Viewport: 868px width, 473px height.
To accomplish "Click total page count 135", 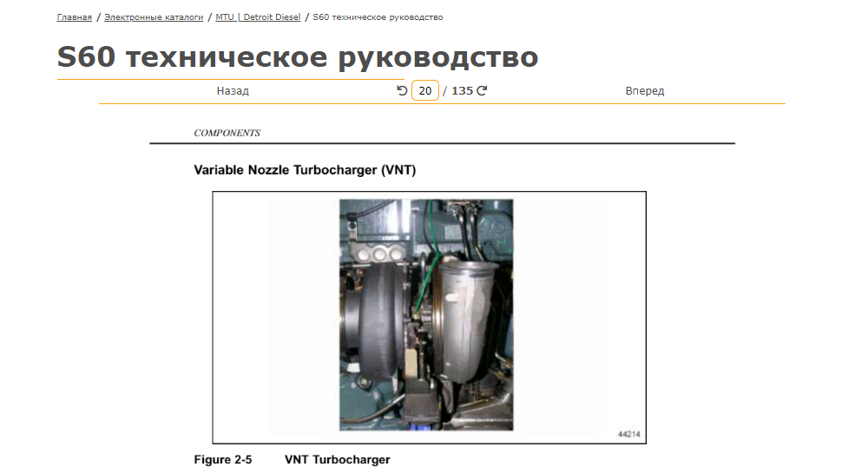I will [463, 91].
